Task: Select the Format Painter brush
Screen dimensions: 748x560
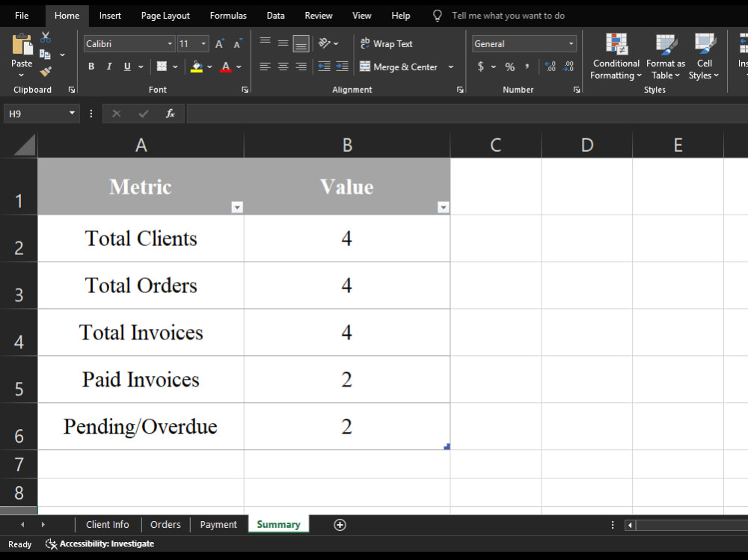Action: (x=46, y=72)
